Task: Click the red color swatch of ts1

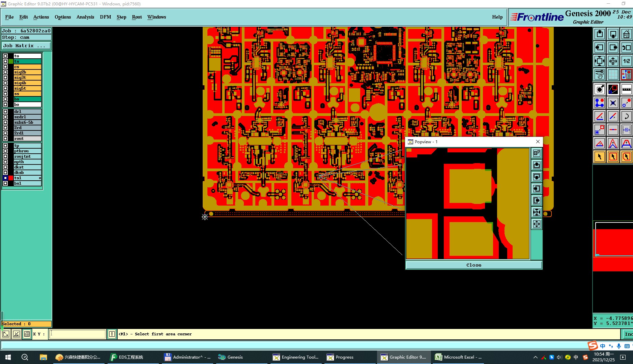Action: point(11,178)
